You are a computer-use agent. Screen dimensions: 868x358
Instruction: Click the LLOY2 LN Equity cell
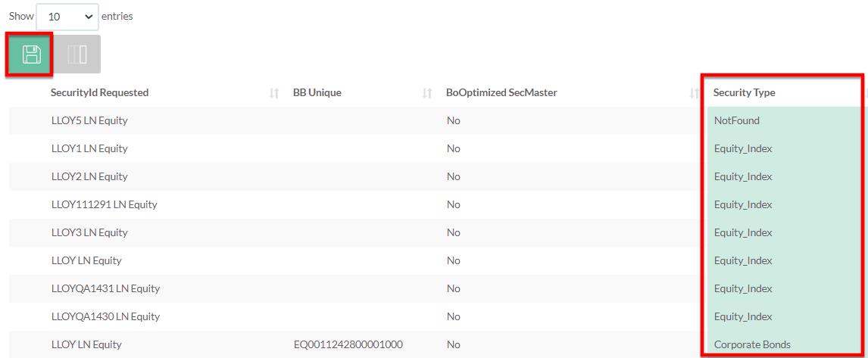[89, 176]
